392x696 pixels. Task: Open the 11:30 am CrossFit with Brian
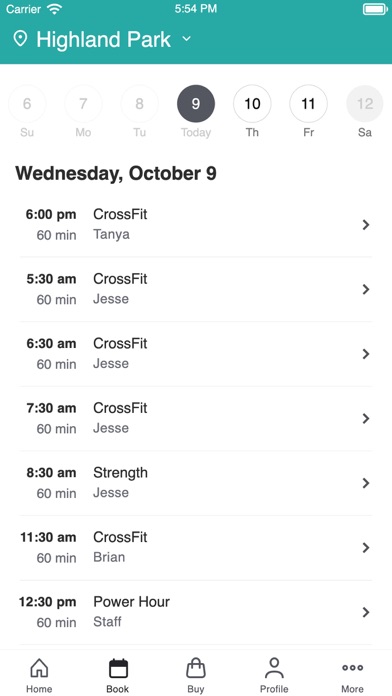(x=196, y=548)
